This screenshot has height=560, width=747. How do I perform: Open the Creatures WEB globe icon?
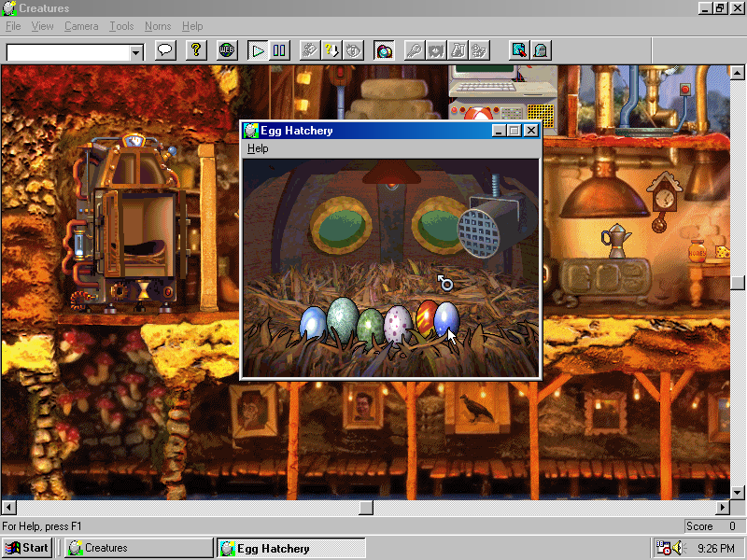226,50
